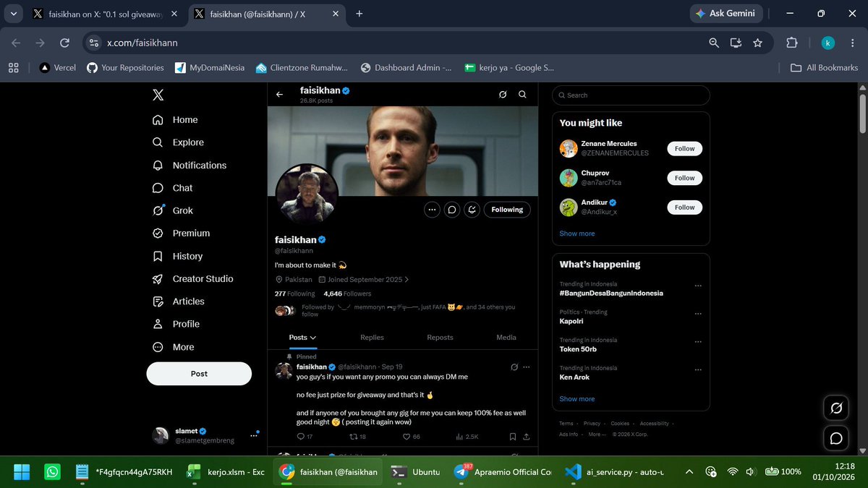868x488 pixels.
Task: Reply to the pinned post
Action: [305, 437]
